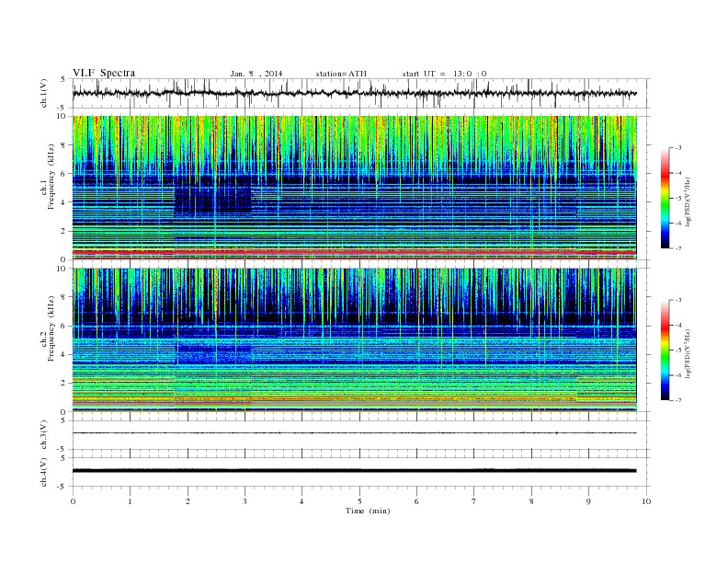728x563 pixels.
Task: Click the "start UT = 13: 0 : 0" text
Action: pyautogui.click(x=444, y=74)
